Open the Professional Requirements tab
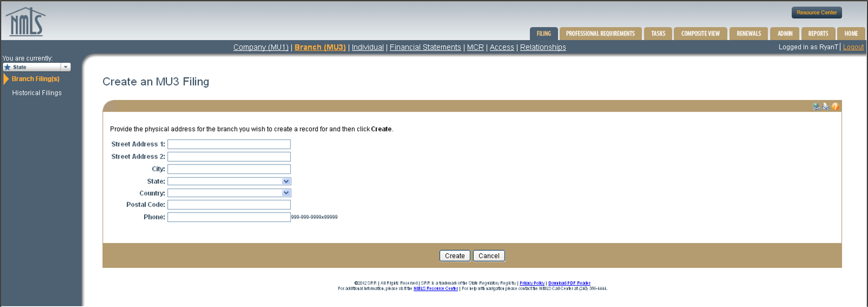 click(x=600, y=33)
